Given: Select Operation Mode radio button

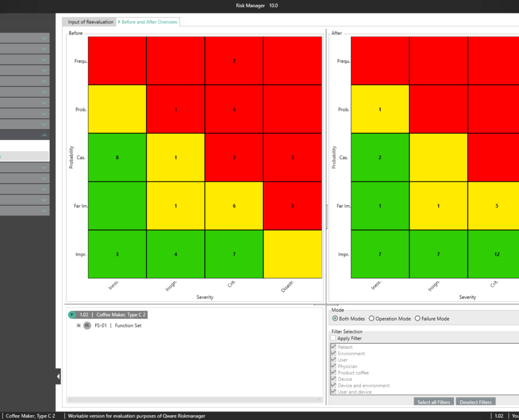Looking at the screenshot, I should pyautogui.click(x=371, y=319).
